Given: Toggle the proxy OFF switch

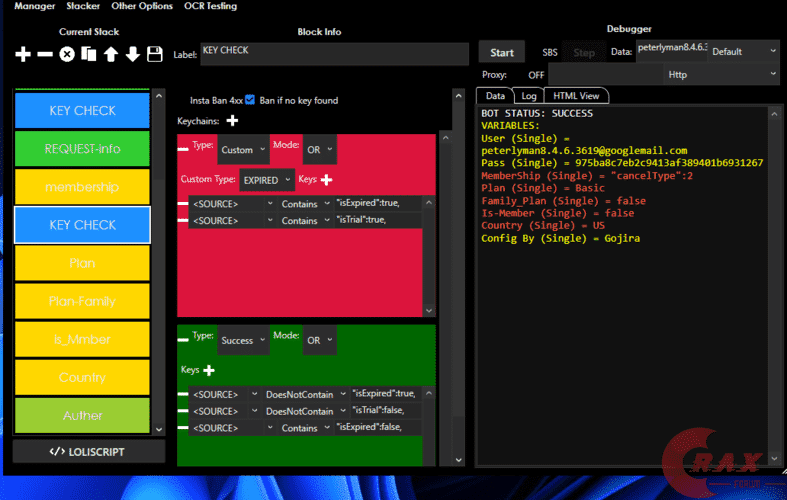Looking at the screenshot, I should pyautogui.click(x=536, y=75).
